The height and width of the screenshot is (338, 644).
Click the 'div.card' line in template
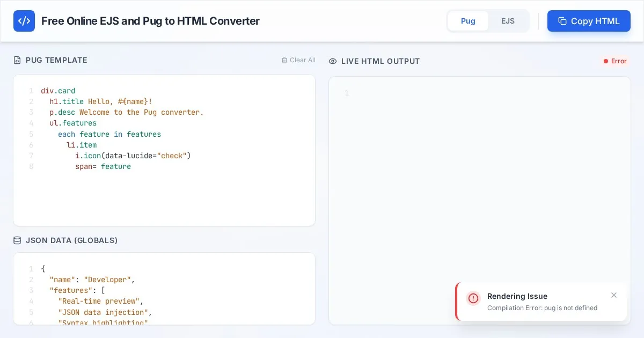pos(58,91)
